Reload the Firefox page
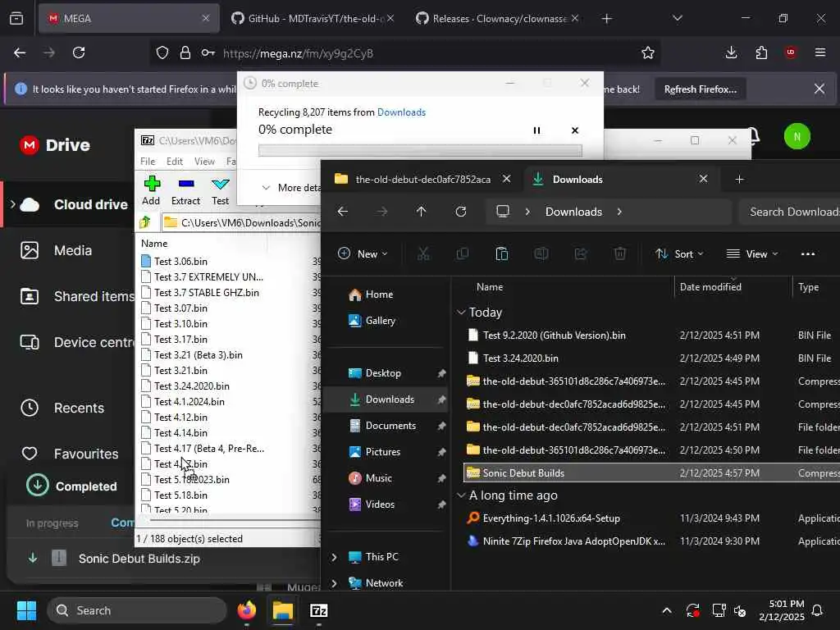 [79, 52]
